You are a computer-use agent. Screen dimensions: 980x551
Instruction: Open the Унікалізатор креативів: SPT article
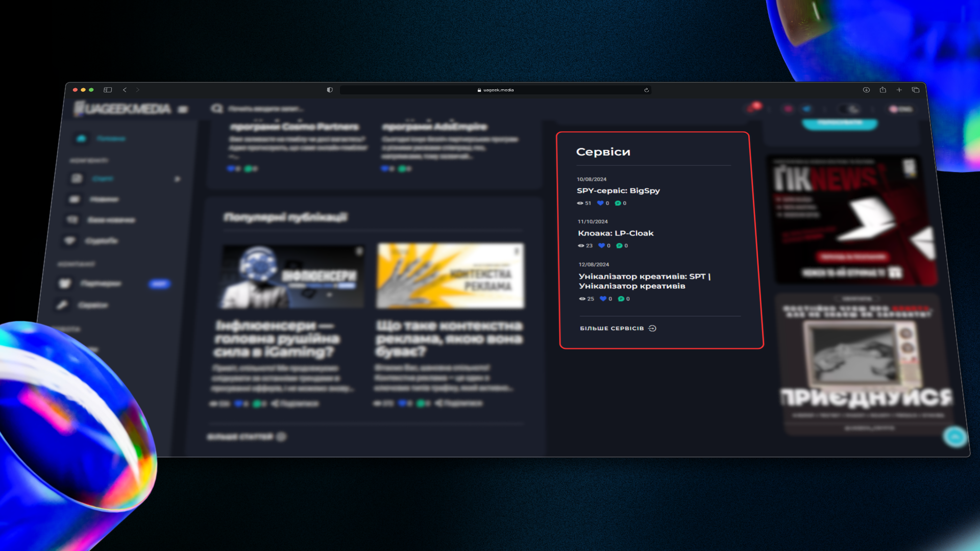coord(645,281)
